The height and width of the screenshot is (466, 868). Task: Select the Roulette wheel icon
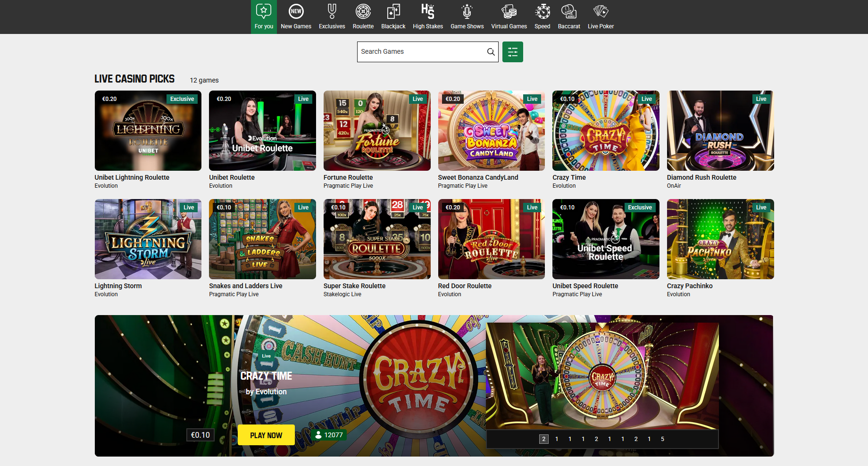coord(363,11)
